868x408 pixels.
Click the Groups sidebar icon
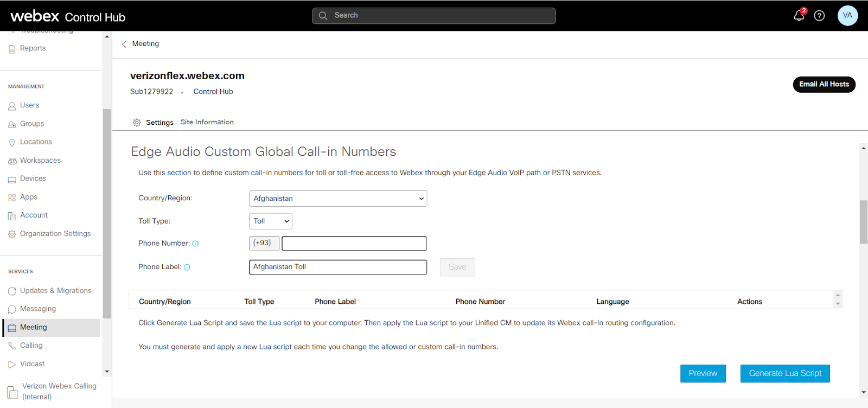pyautogui.click(x=12, y=124)
